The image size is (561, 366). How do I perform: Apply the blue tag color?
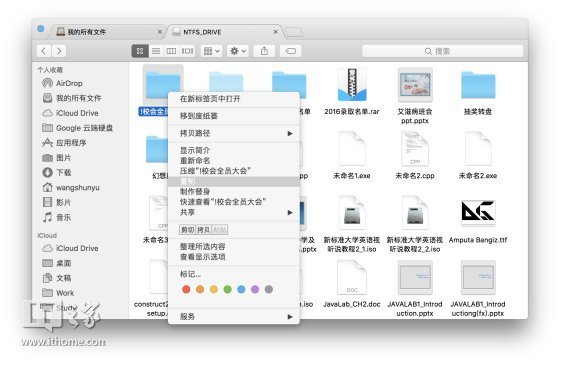pos(241,289)
